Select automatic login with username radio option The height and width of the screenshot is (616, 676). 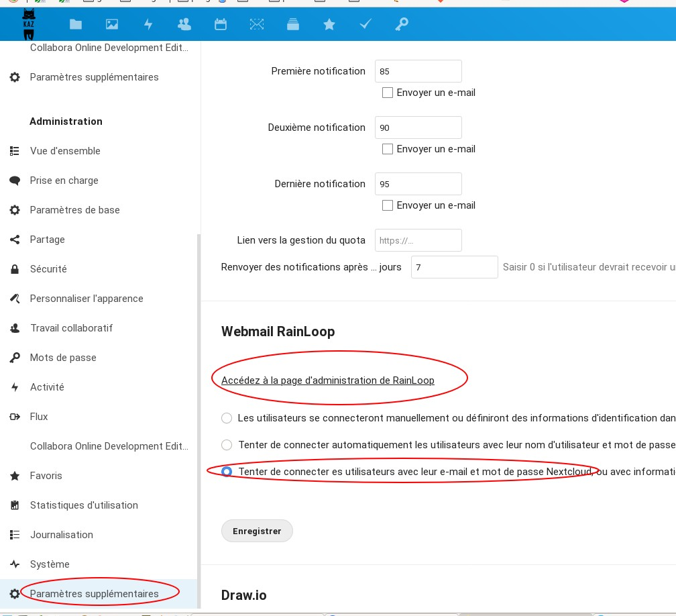pos(227,445)
